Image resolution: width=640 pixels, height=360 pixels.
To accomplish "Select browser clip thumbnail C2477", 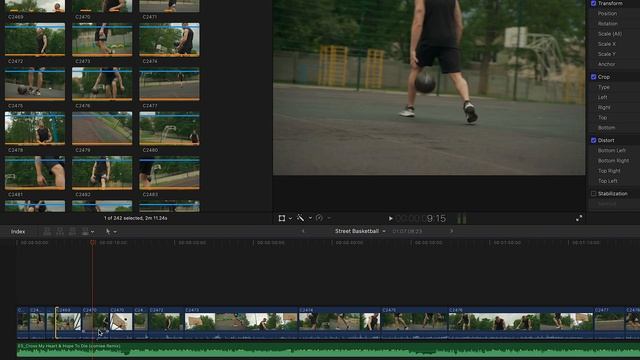I will coord(169,84).
